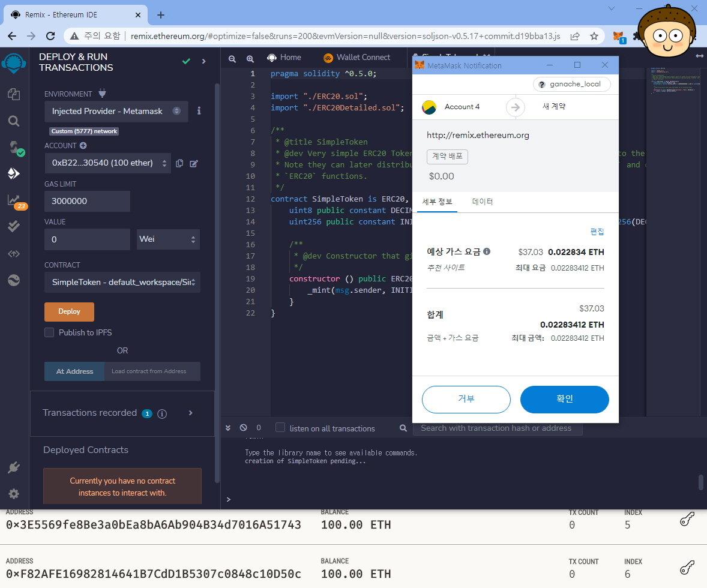
Task: Reload page with browser refresh button
Action: [x=50, y=36]
